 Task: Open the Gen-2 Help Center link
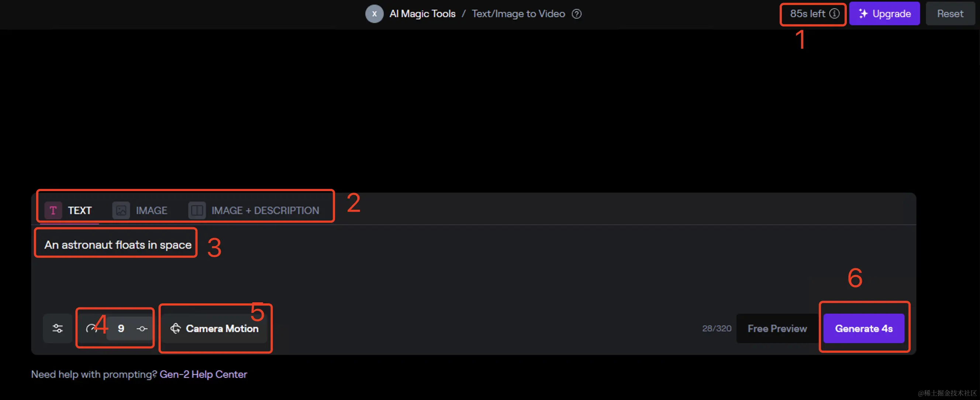(x=203, y=374)
